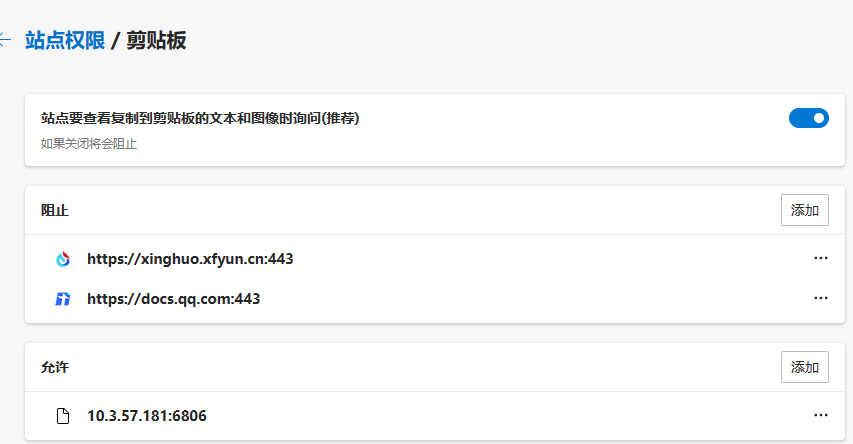This screenshot has height=444, width=853.
Task: Click the xinghuo.xfyun.cn flame favicon
Action: pyautogui.click(x=63, y=259)
